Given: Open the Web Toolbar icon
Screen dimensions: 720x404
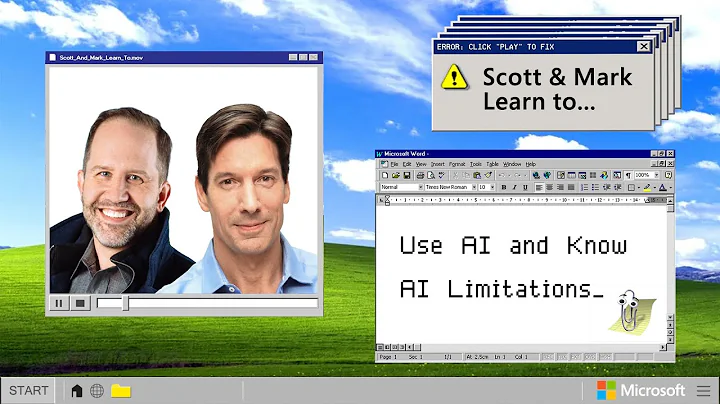Looking at the screenshot, I should [547, 175].
